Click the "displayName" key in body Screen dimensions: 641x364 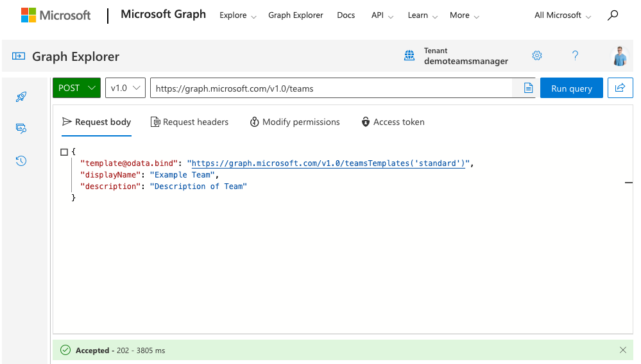tap(110, 175)
